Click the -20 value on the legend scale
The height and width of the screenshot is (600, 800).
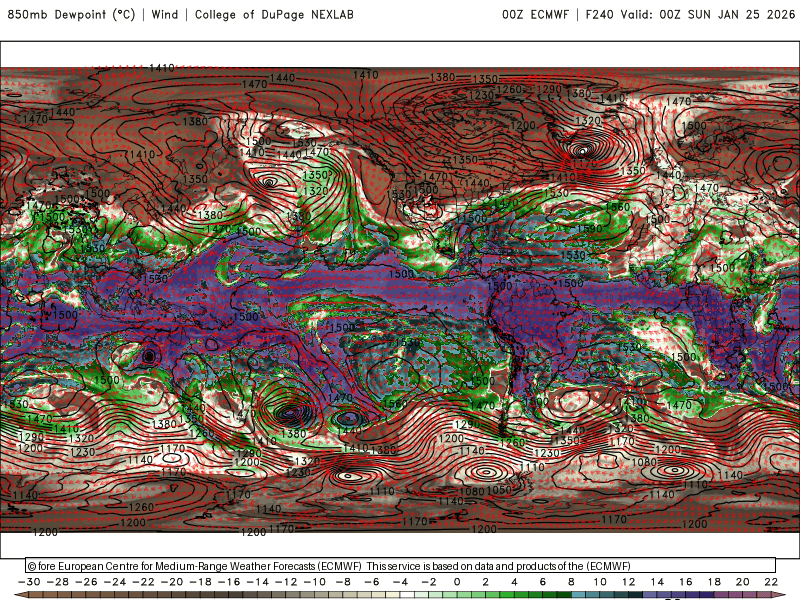tap(172, 582)
